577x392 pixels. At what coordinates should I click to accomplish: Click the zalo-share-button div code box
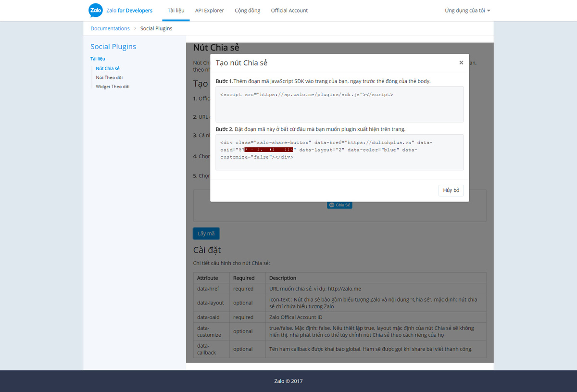[x=339, y=152]
